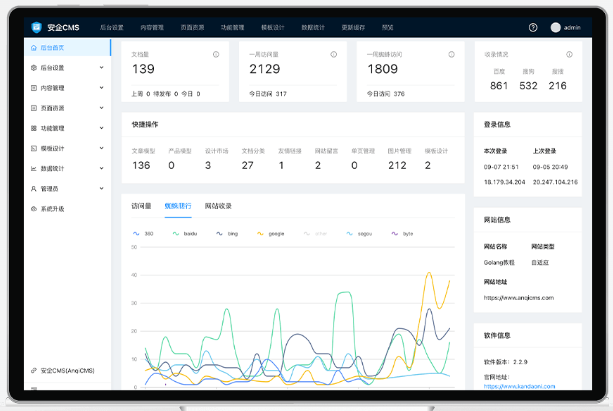Open 模板设计 in the top navigation bar
This screenshot has height=411, width=613.
(x=273, y=27)
